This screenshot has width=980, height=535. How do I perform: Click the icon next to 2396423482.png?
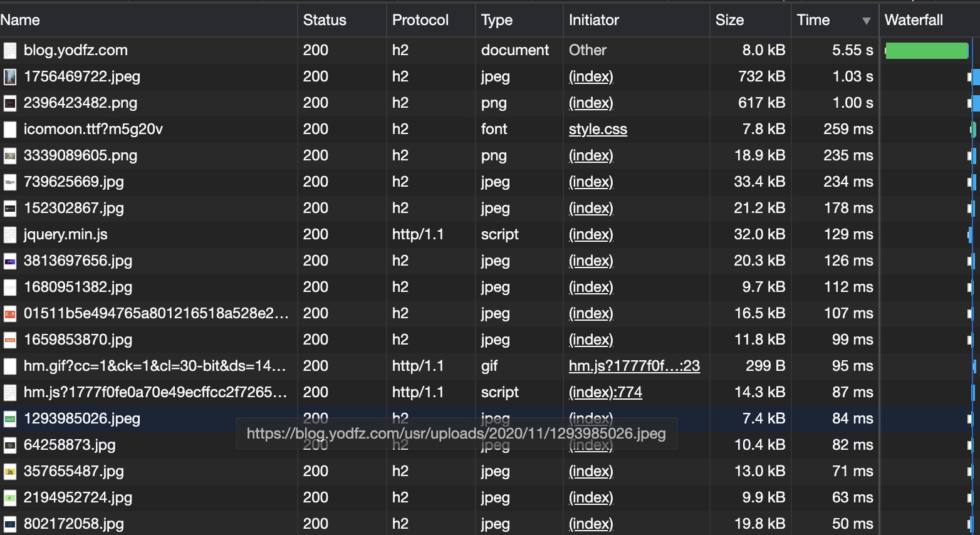(x=10, y=103)
